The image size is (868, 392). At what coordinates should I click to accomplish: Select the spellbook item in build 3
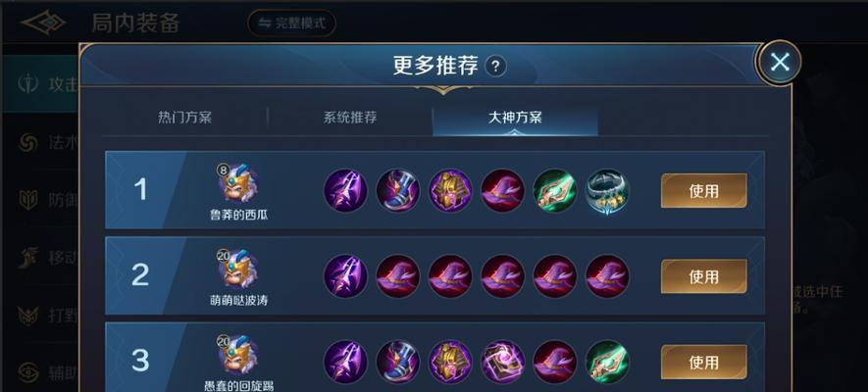pos(502,363)
